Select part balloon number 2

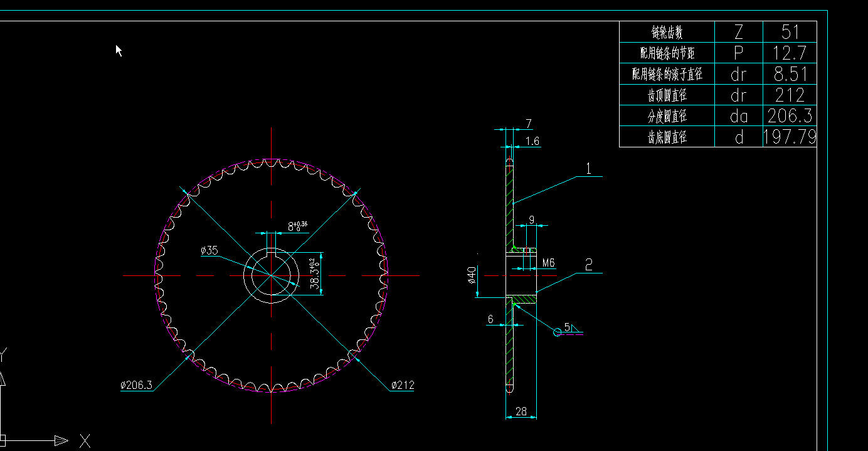click(x=589, y=265)
